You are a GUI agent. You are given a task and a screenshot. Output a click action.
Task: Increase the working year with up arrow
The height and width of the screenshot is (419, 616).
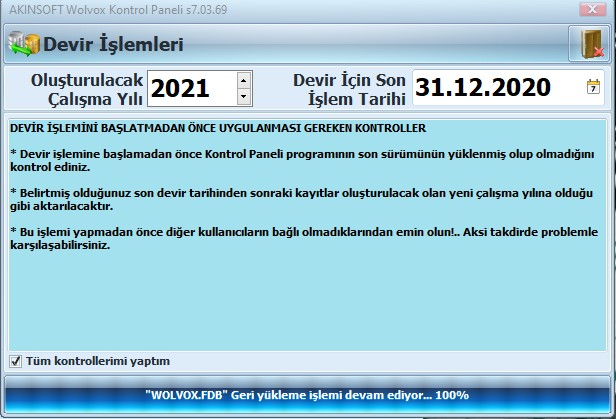tap(244, 81)
